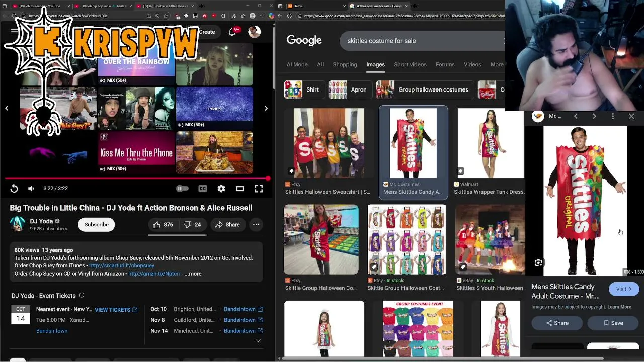Switch to AI Mode tab
644x362 pixels.
pos(297,64)
